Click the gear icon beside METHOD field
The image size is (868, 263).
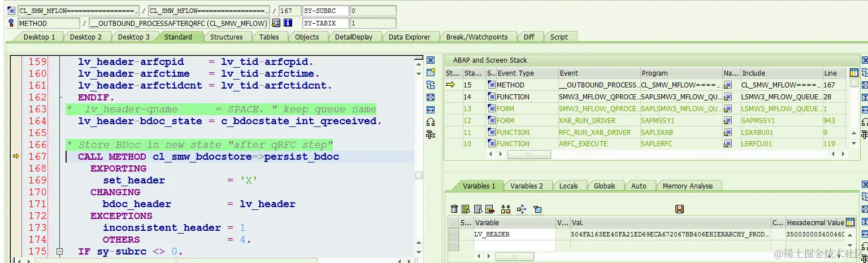[11, 23]
